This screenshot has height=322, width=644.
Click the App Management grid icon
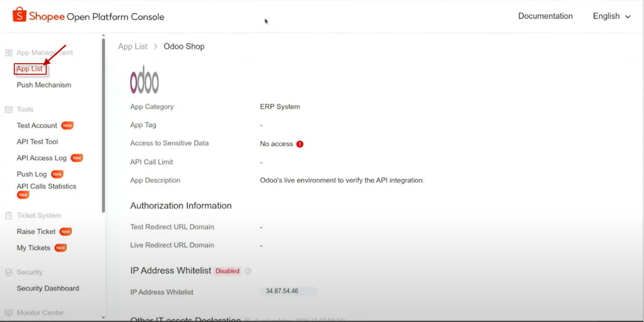coord(9,53)
